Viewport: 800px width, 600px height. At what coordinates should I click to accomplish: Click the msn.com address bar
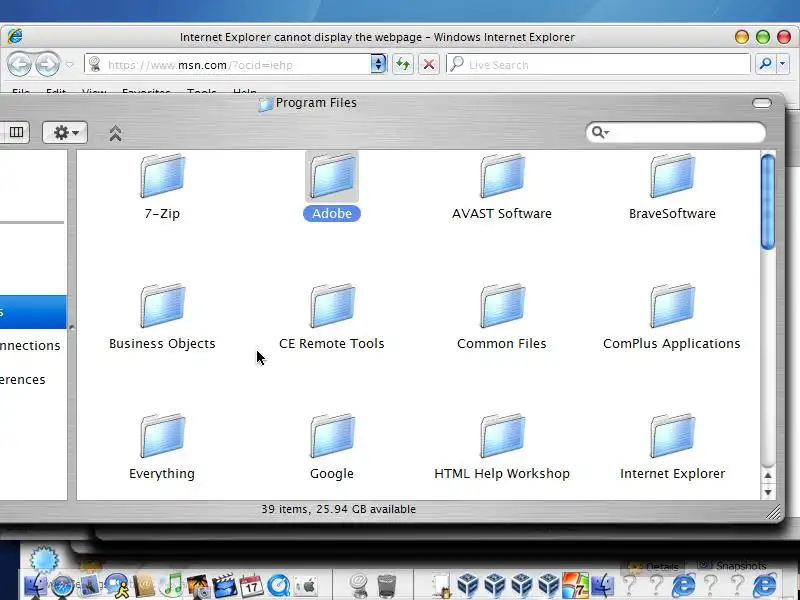click(x=228, y=65)
